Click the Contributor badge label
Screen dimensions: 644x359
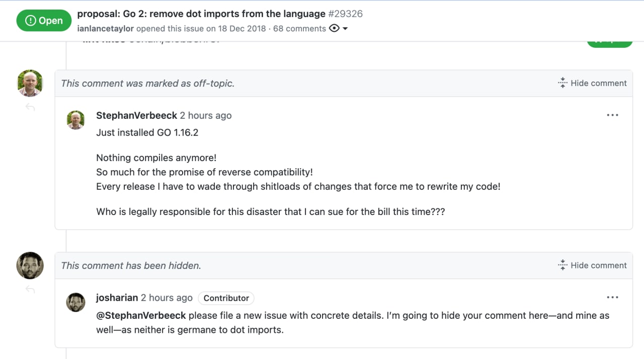coord(226,298)
